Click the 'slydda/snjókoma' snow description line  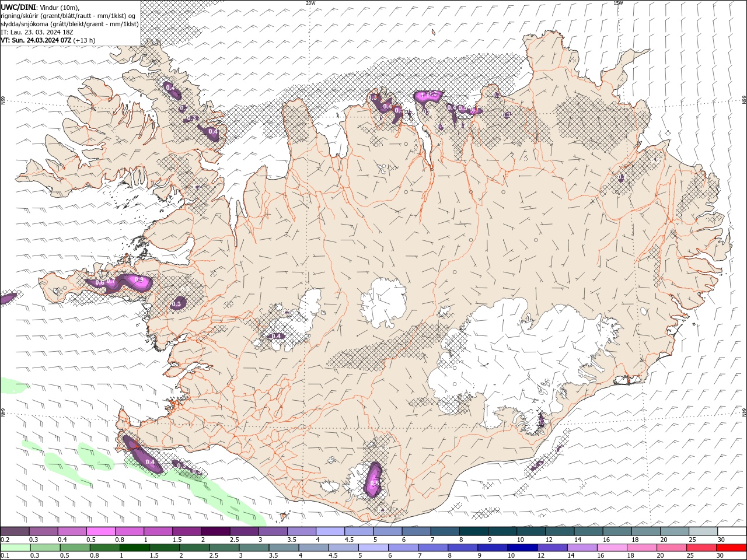[x=69, y=24]
